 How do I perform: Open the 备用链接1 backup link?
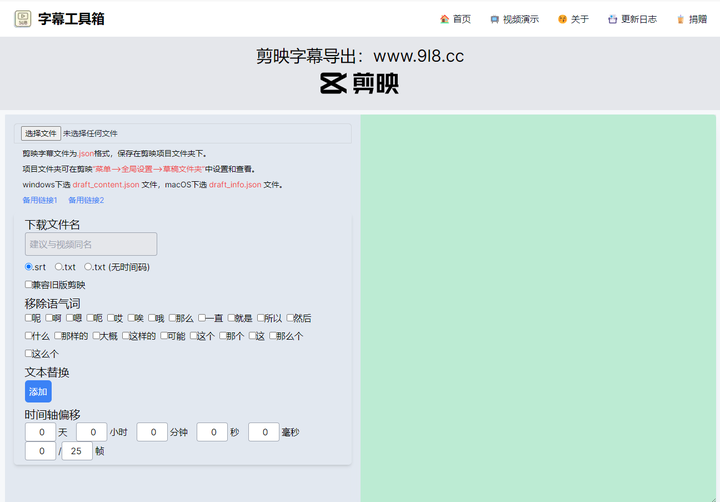(40, 200)
